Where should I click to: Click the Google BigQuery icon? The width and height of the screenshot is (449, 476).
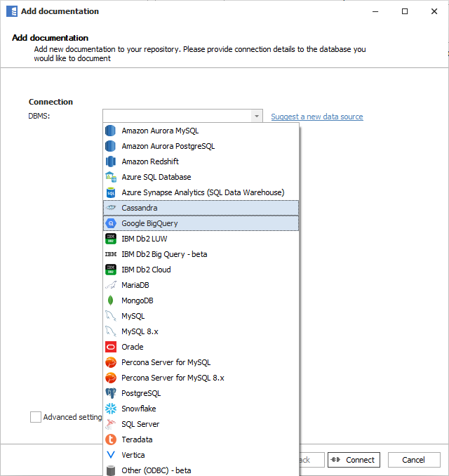pos(110,223)
